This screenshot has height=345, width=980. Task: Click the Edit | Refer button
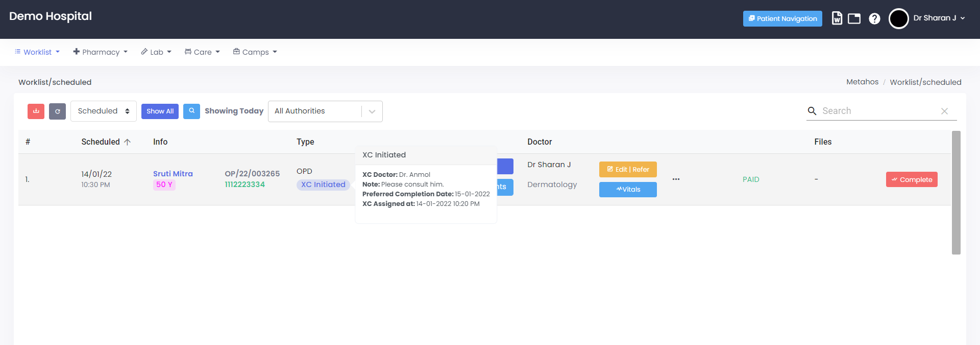(x=628, y=170)
